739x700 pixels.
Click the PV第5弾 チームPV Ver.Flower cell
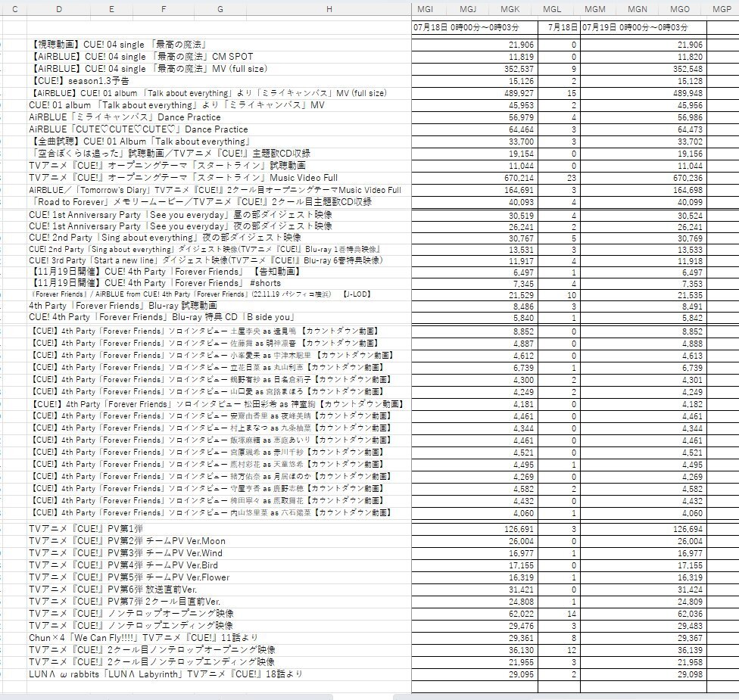pyautogui.click(x=129, y=577)
